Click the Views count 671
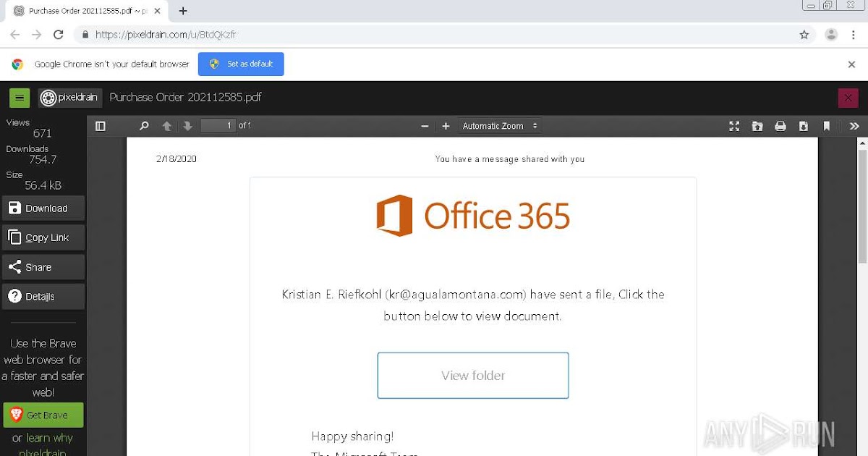Viewport: 868px width, 456px height. [x=42, y=133]
